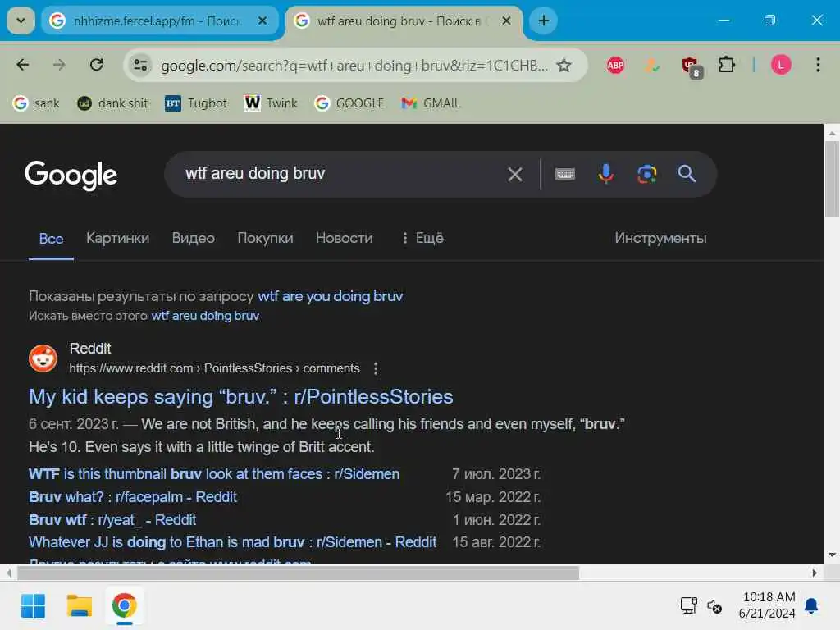Image resolution: width=840 pixels, height=630 pixels.
Task: Follow corrected query wtf are you doing bruv
Action: pyautogui.click(x=330, y=296)
